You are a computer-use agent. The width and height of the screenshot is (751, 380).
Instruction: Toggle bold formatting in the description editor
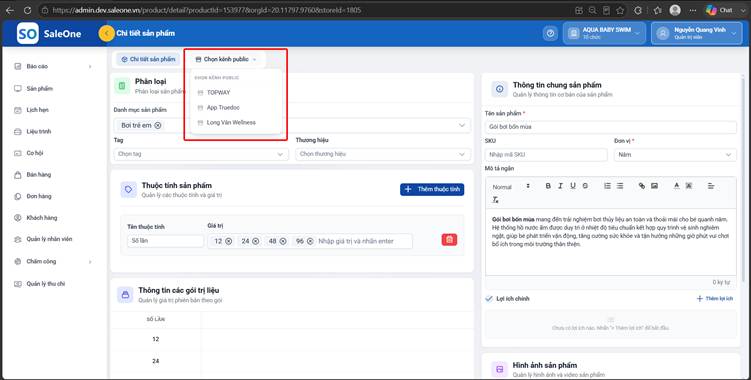tap(548, 186)
